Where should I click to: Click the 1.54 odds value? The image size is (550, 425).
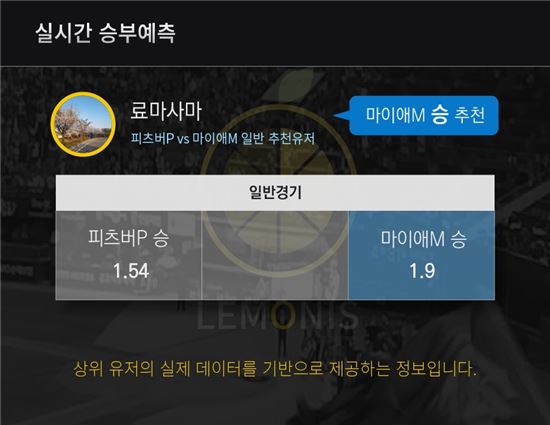pos(131,271)
